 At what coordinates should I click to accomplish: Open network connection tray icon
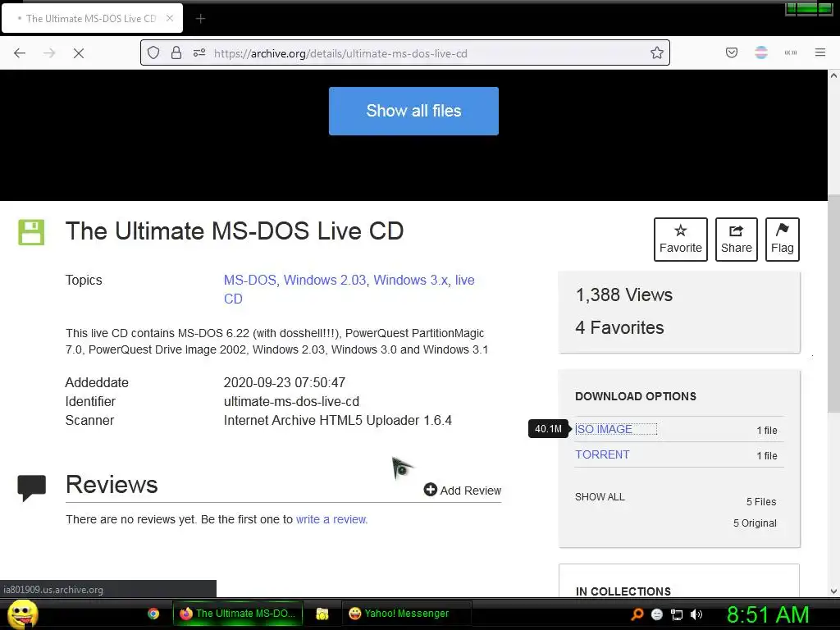677,614
